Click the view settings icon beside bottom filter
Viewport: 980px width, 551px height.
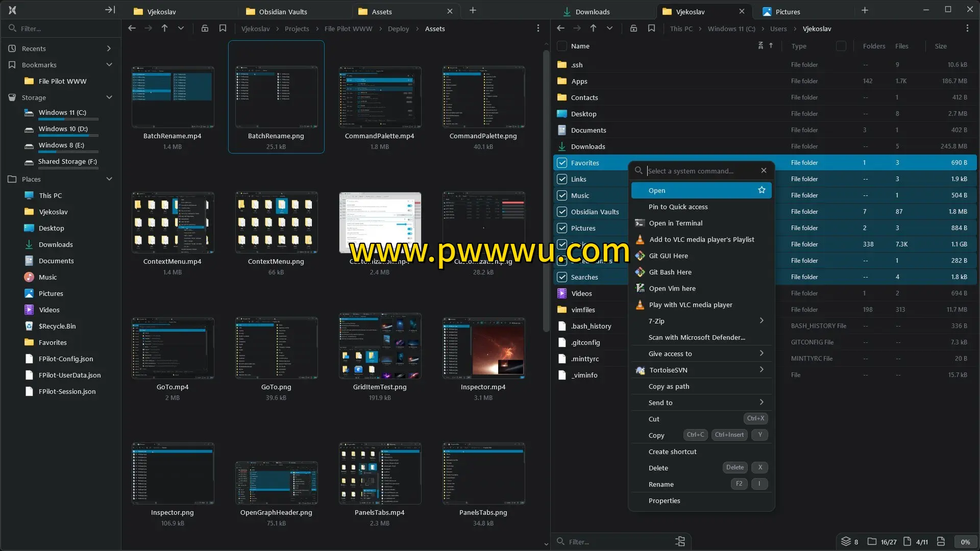tap(680, 541)
